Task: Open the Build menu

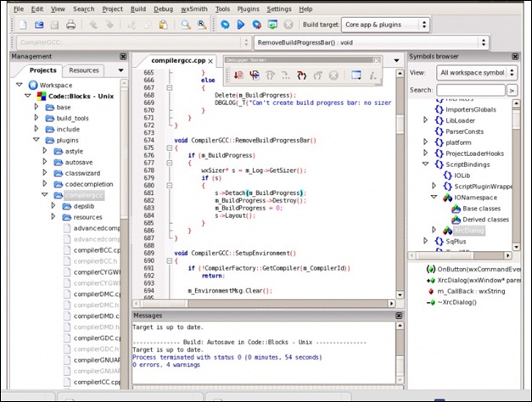Action: pos(138,9)
